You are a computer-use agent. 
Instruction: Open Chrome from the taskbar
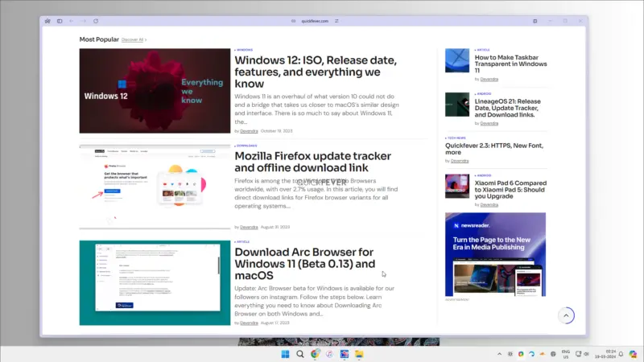[315, 354]
